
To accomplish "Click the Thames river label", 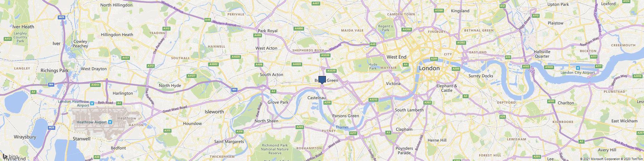I will [342, 127].
